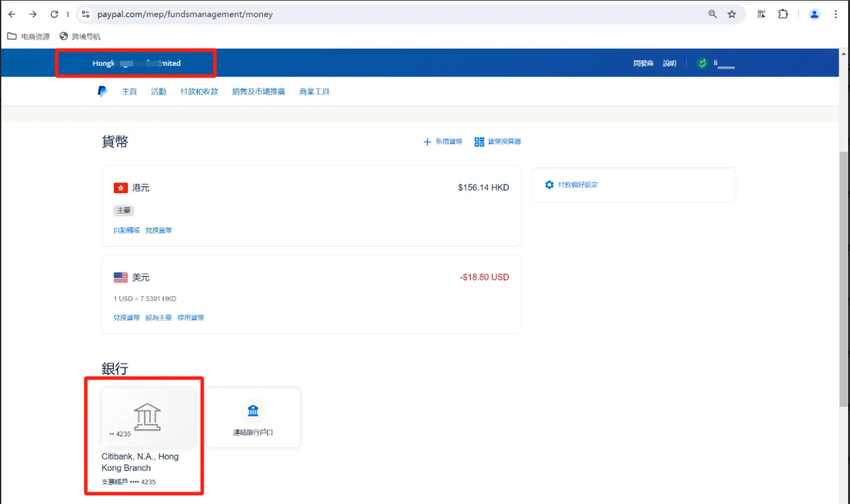The width and height of the screenshot is (850, 504).
Task: Click the 開發商 link in header
Action: 643,63
